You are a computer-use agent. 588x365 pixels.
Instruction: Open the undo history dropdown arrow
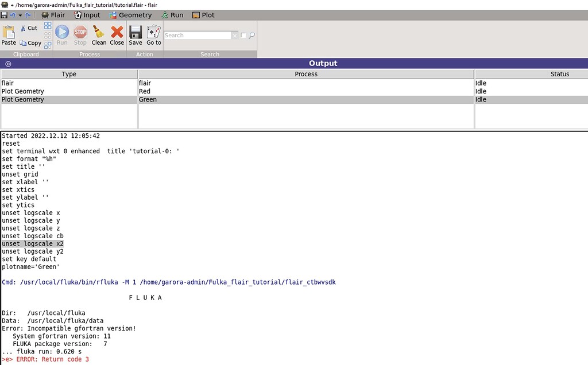pyautogui.click(x=20, y=15)
